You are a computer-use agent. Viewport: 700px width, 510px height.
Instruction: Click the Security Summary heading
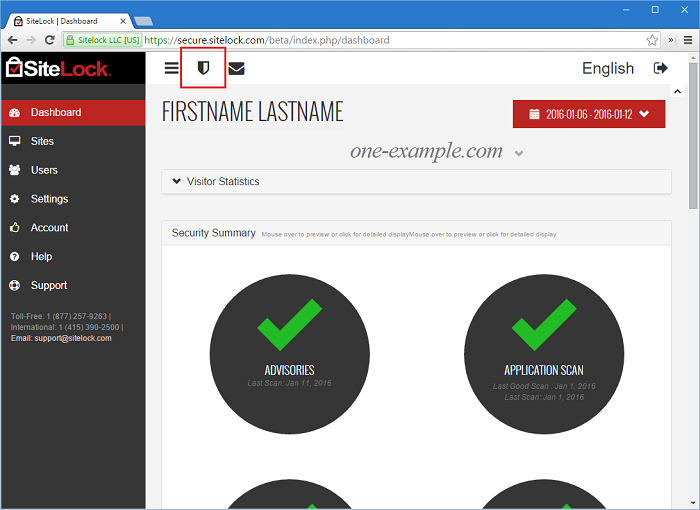(213, 233)
